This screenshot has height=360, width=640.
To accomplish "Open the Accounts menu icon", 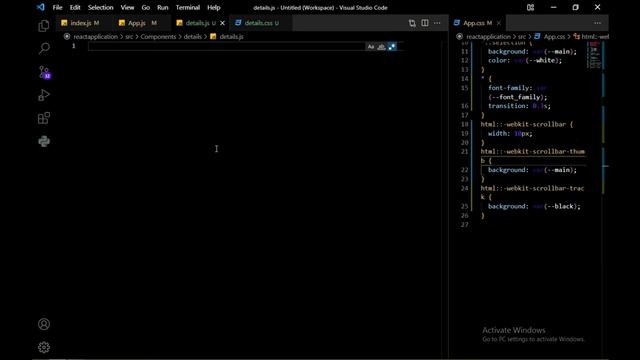I will (x=44, y=324).
